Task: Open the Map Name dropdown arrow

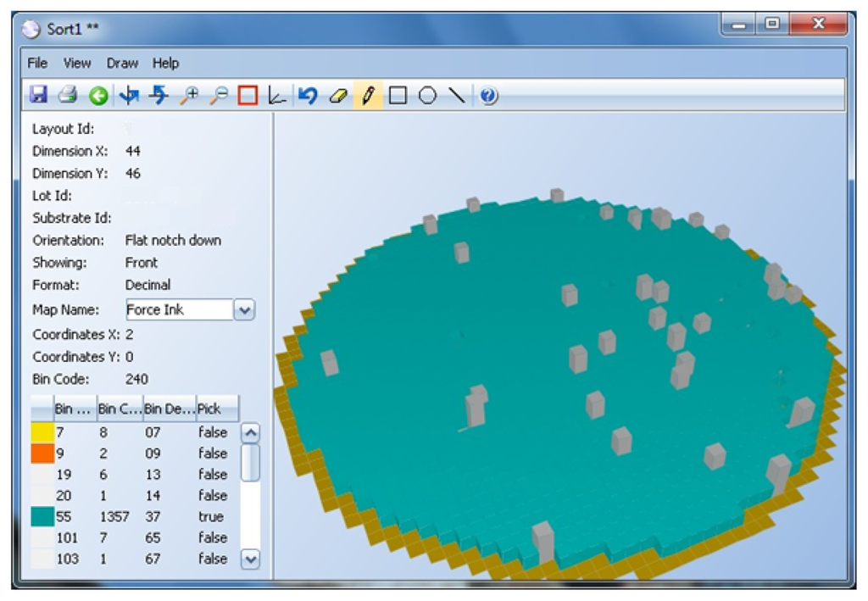Action: (x=244, y=310)
